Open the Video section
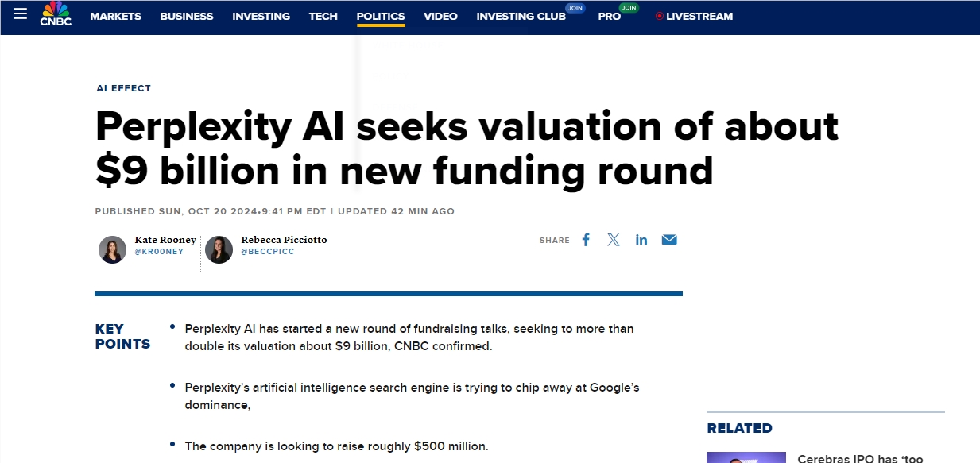The height and width of the screenshot is (463, 980). point(440,16)
